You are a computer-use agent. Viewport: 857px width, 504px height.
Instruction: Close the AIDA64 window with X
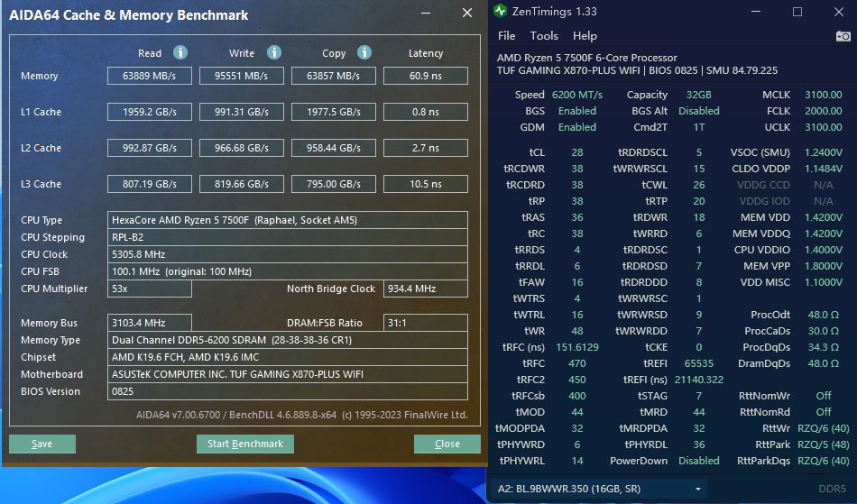pyautogui.click(x=466, y=13)
